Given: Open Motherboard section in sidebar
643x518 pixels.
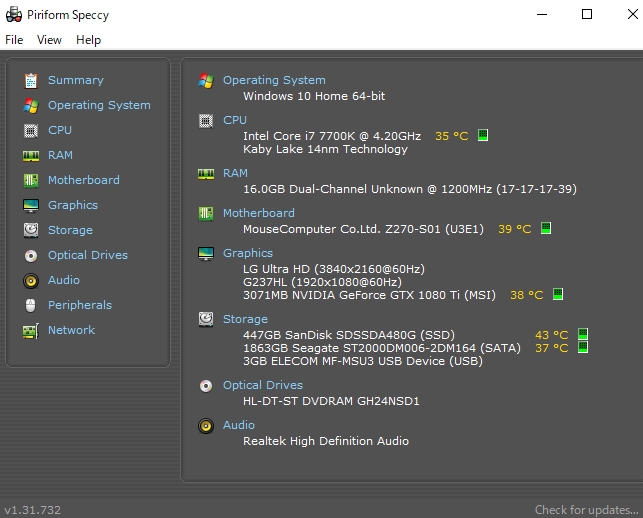Looking at the screenshot, I should (84, 180).
